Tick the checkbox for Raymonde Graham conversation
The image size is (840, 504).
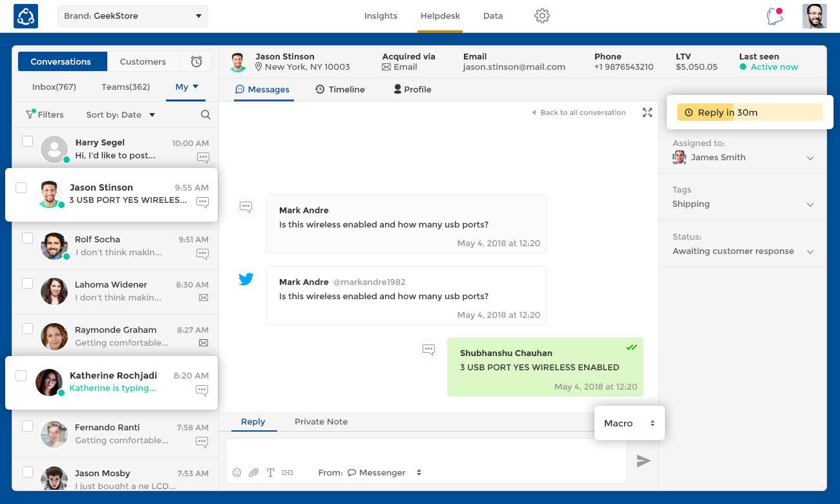[27, 328]
